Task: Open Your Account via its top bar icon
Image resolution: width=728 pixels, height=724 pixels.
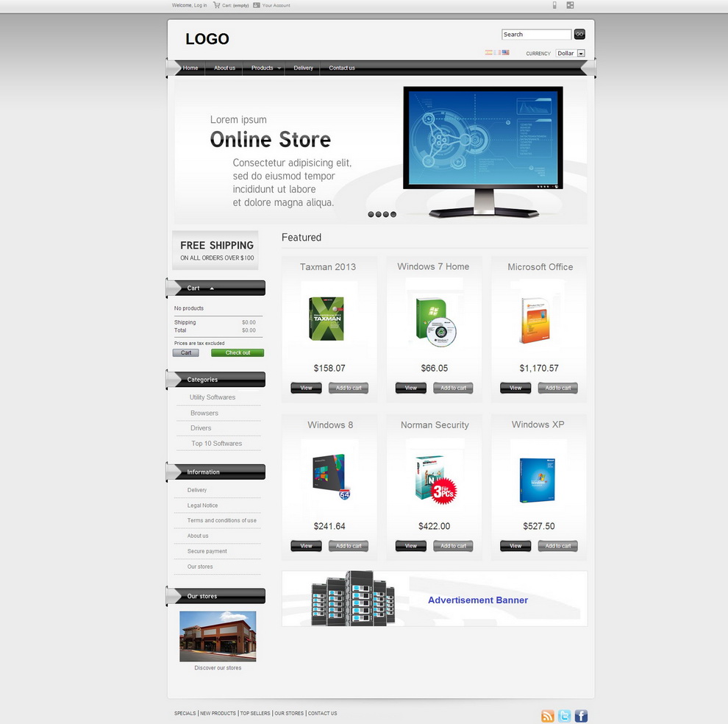Action: 257,5
